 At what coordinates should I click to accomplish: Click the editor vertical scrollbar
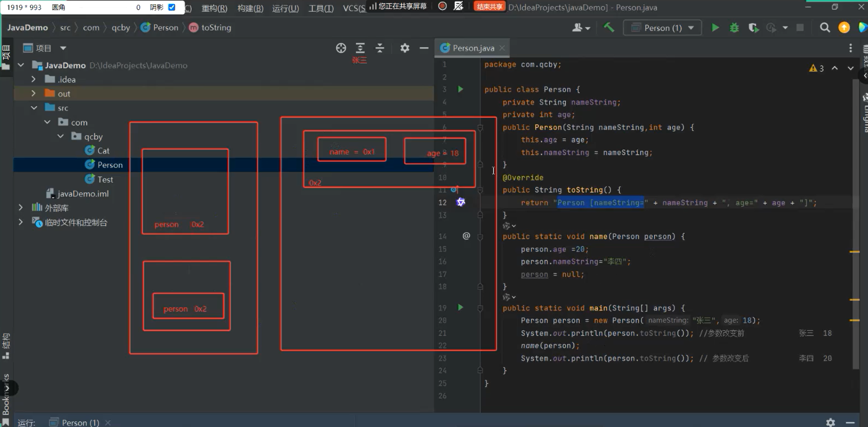tap(855, 224)
